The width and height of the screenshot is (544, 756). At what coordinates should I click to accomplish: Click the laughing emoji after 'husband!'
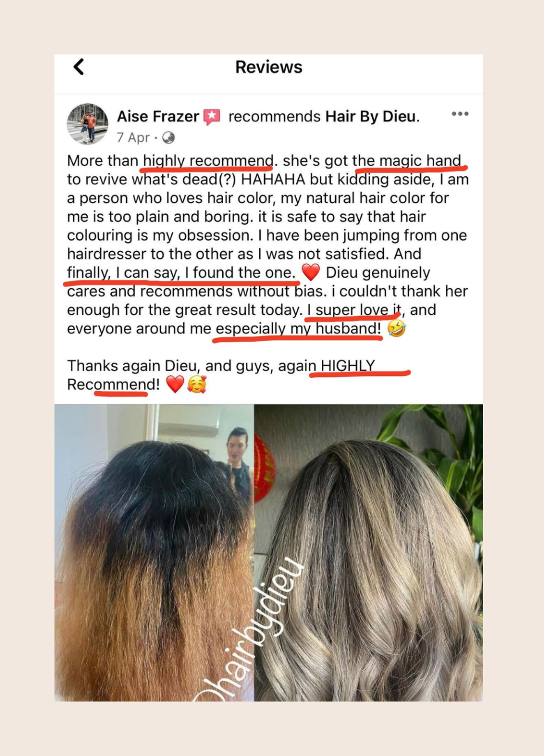pyautogui.click(x=396, y=329)
